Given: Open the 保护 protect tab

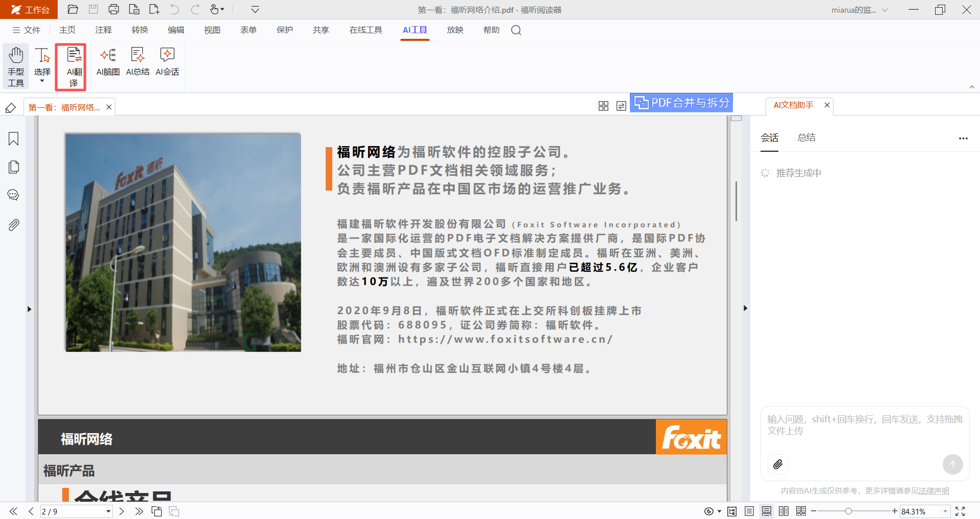Looking at the screenshot, I should click(285, 30).
